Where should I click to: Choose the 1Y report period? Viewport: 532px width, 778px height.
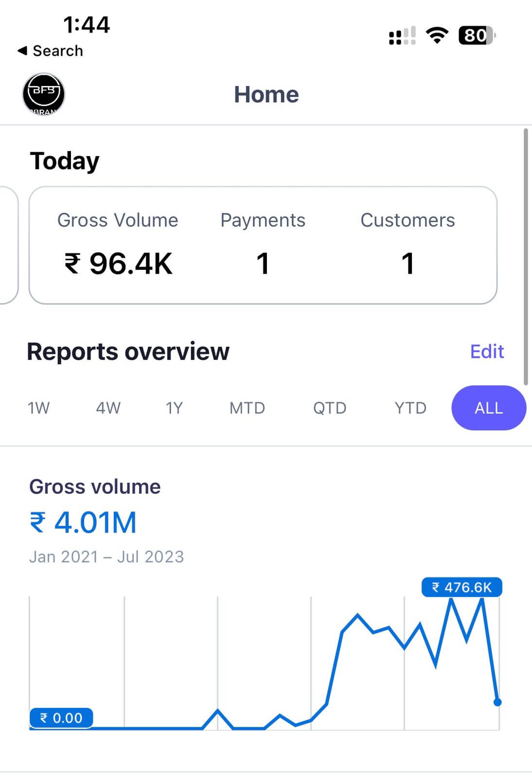(174, 408)
